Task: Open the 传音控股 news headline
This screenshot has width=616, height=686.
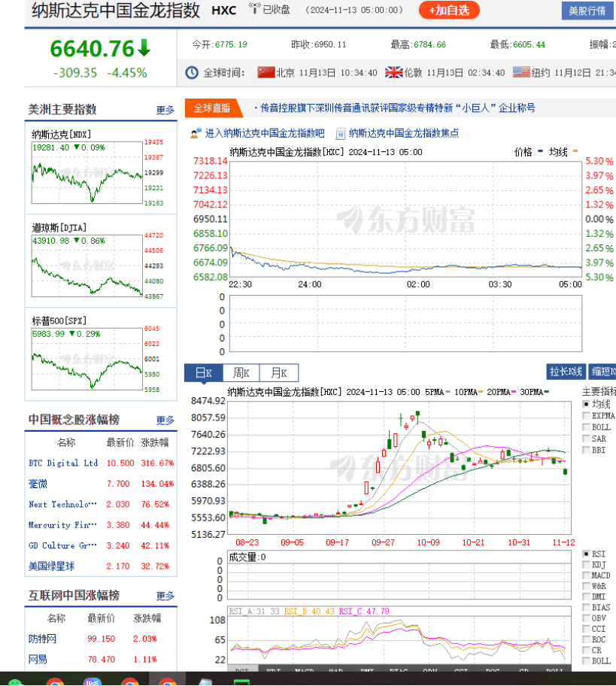Action: pyautogui.click(x=398, y=108)
